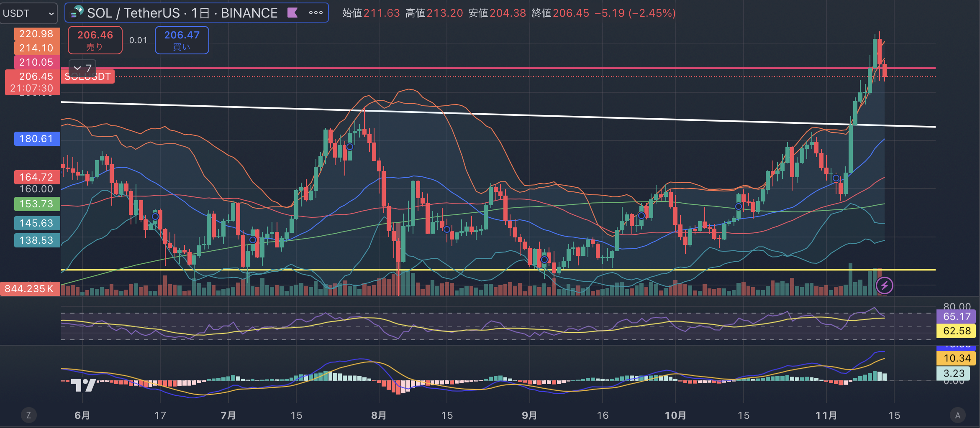This screenshot has width=980, height=428.
Task: Click the SOLUSDT price line label
Action: pyautogui.click(x=87, y=76)
